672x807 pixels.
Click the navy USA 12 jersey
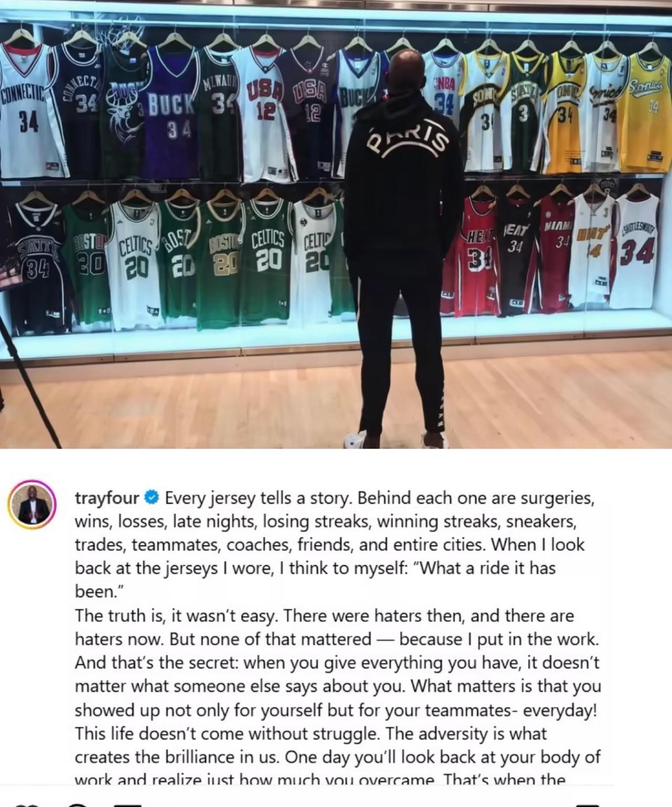[304, 113]
